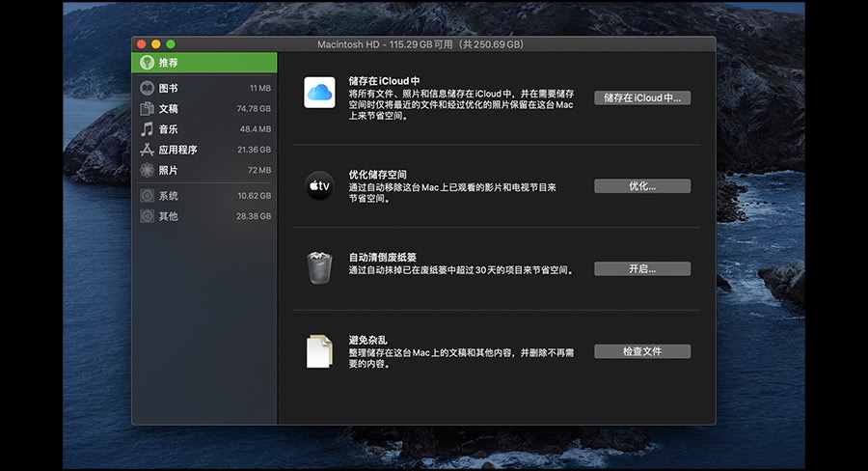Click the Macintosh HD window title
Viewport: 868px width, 471px height.
coord(420,44)
